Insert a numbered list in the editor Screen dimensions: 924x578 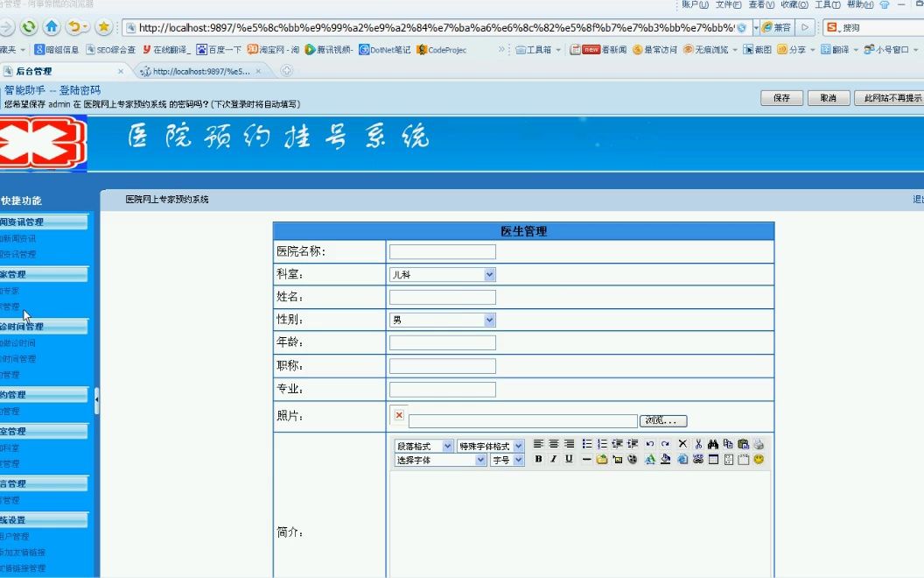(x=602, y=444)
